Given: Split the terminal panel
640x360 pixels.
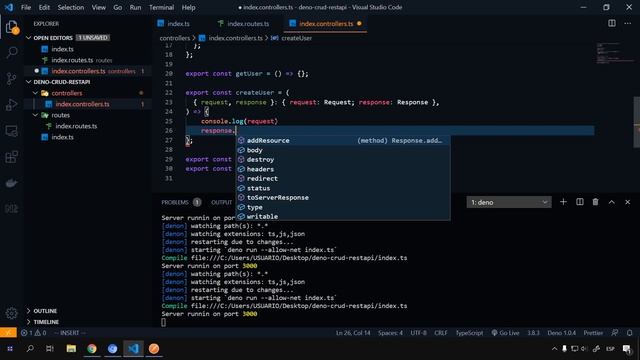Looking at the screenshot, I should point(580,202).
